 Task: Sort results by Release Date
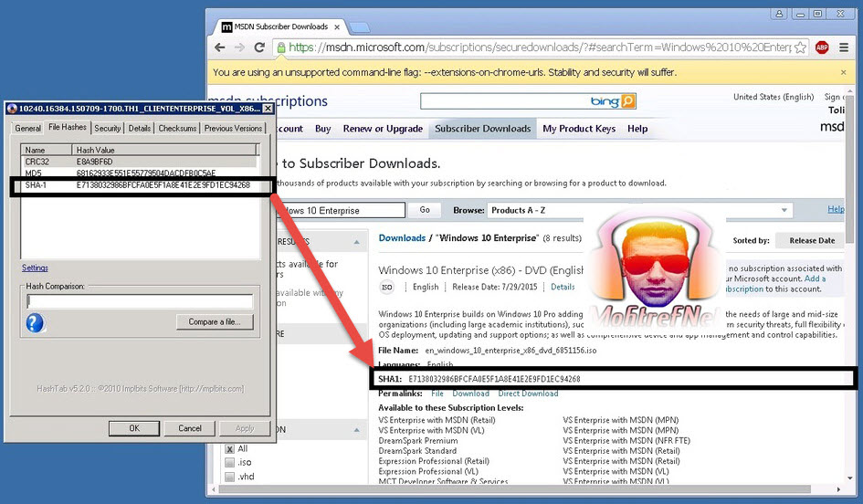pos(812,240)
